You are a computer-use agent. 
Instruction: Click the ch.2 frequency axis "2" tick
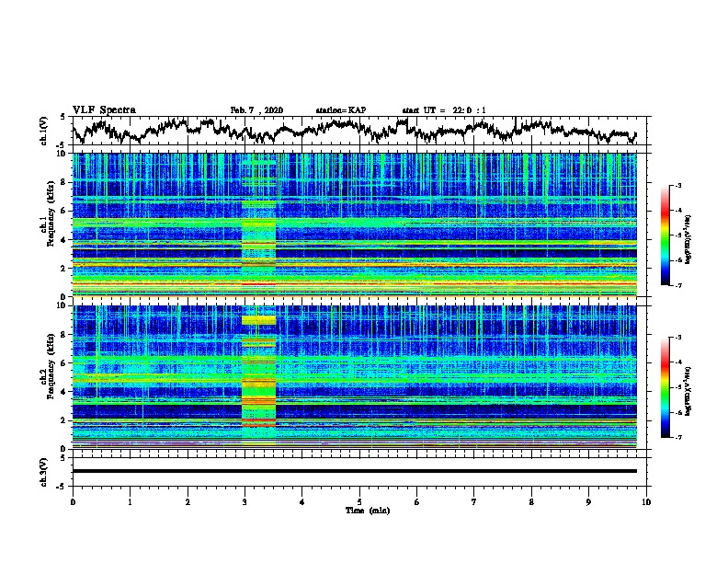point(64,420)
